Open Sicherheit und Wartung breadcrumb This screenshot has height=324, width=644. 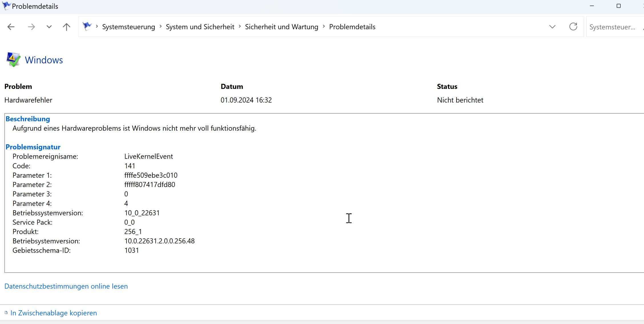281,27
